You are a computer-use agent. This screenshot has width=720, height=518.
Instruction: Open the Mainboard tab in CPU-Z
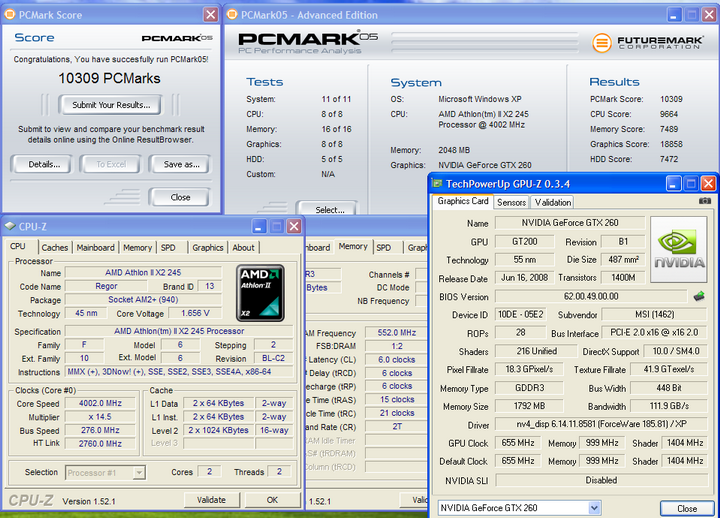click(x=96, y=248)
